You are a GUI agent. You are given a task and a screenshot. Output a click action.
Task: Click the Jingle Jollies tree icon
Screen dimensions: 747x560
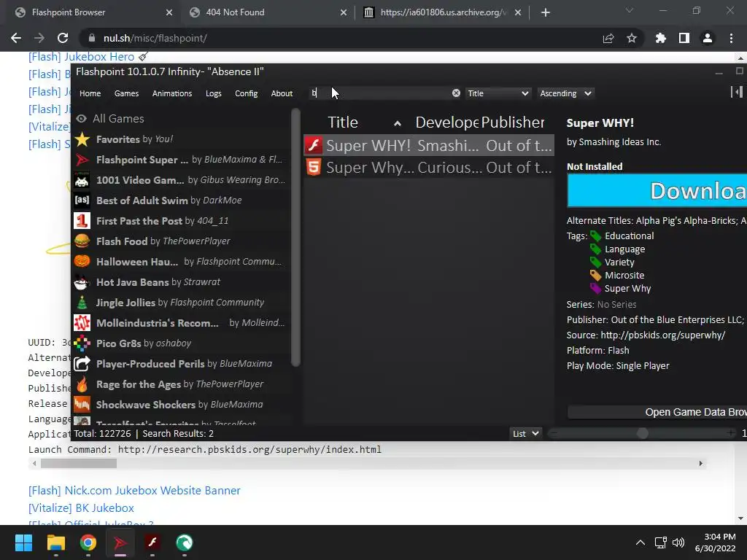click(x=82, y=303)
